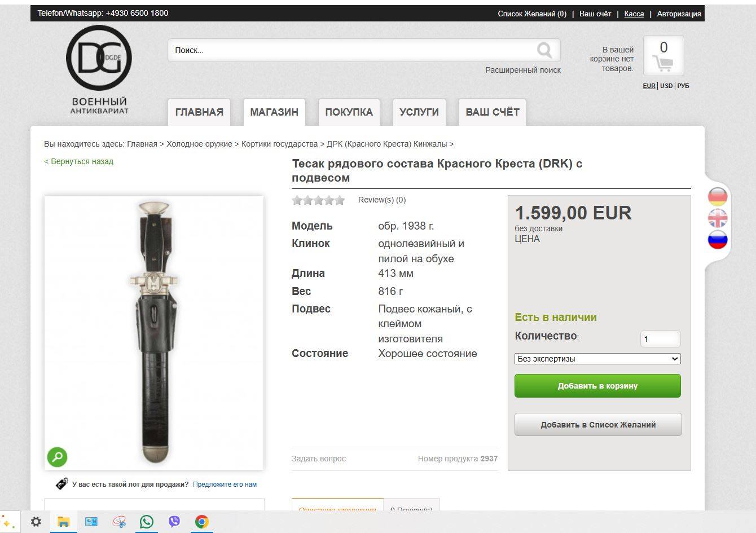Viewport: 756px width, 533px height.
Task: Expand the Без экспертизы dropdown
Action: pyautogui.click(x=597, y=359)
